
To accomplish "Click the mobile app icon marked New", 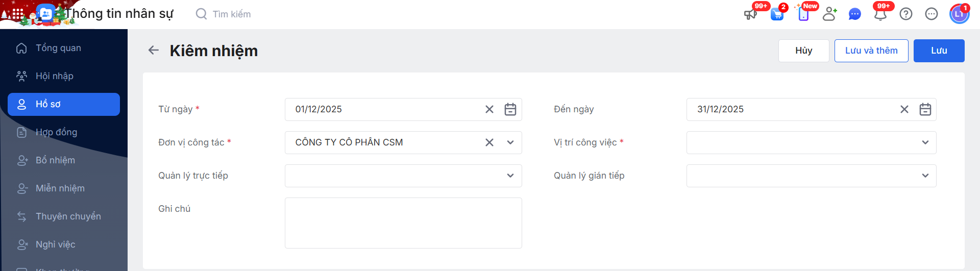I will tap(803, 14).
